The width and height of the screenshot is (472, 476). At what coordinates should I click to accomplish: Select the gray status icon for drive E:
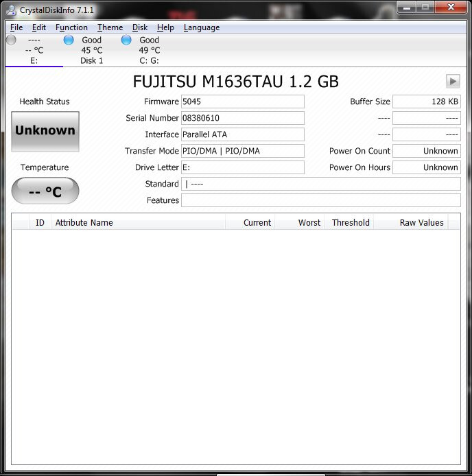11,40
